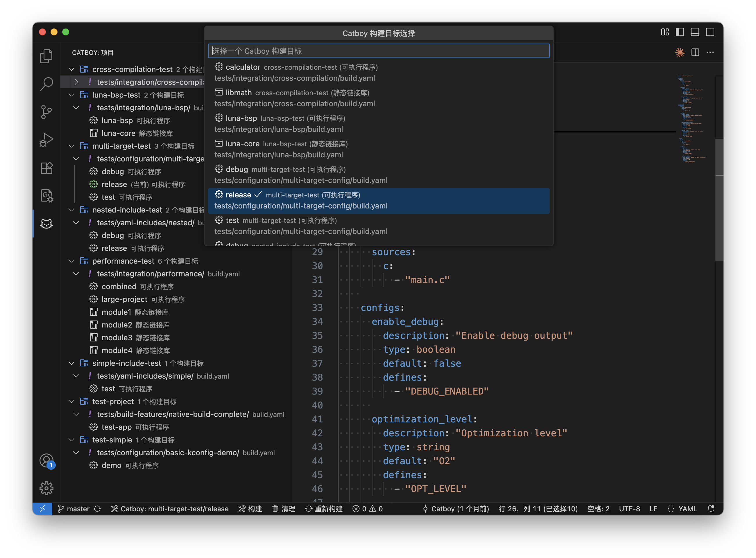Open Run and Debug view
Image resolution: width=756 pixels, height=558 pixels.
(46, 140)
